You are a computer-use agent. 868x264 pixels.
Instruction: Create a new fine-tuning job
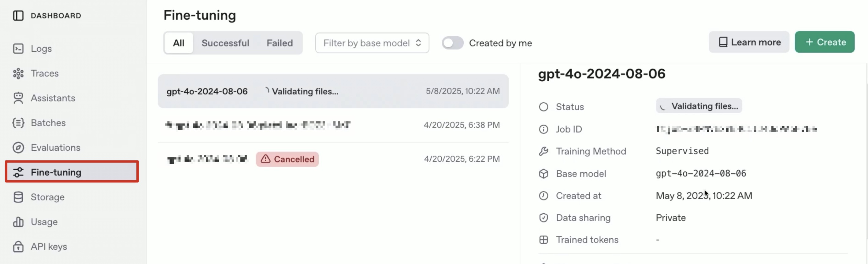tap(825, 42)
